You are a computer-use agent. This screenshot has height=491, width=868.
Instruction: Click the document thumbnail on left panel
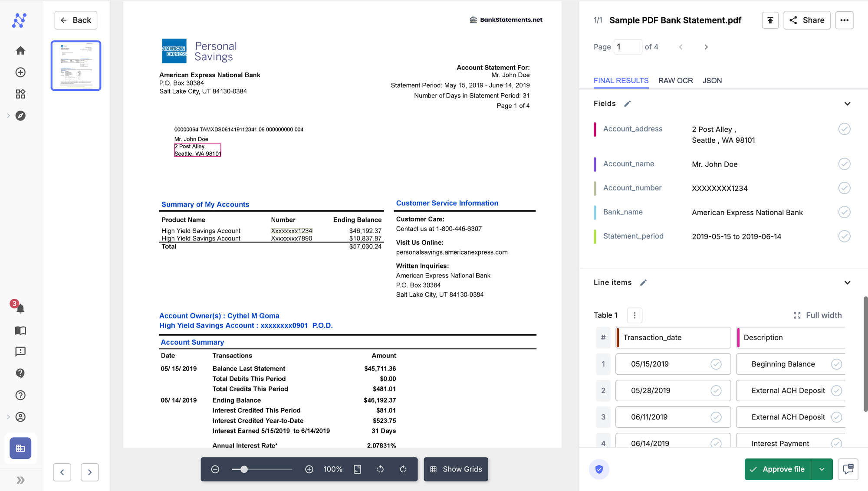pyautogui.click(x=76, y=65)
